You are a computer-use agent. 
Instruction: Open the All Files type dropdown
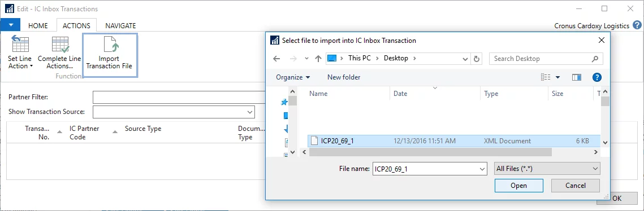(x=547, y=168)
